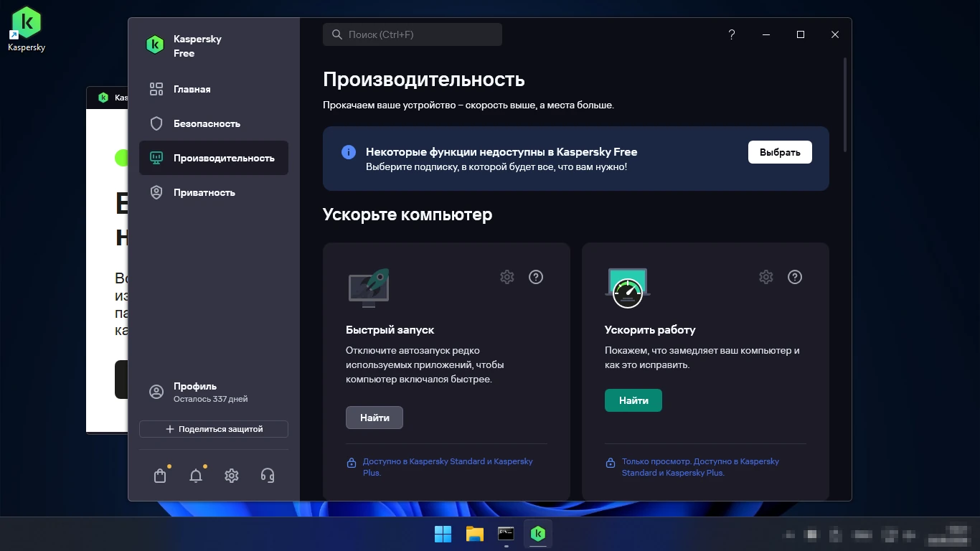The width and height of the screenshot is (980, 551).
Task: Click the Поиск search field
Action: click(x=413, y=34)
